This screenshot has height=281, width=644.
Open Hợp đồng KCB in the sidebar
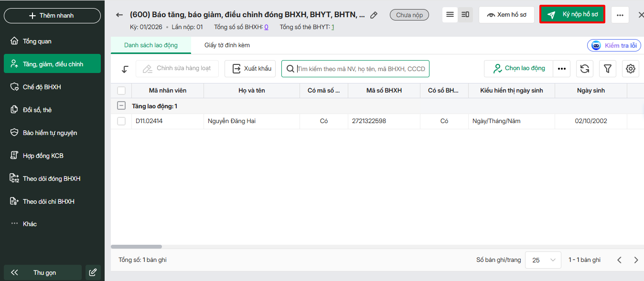point(52,156)
